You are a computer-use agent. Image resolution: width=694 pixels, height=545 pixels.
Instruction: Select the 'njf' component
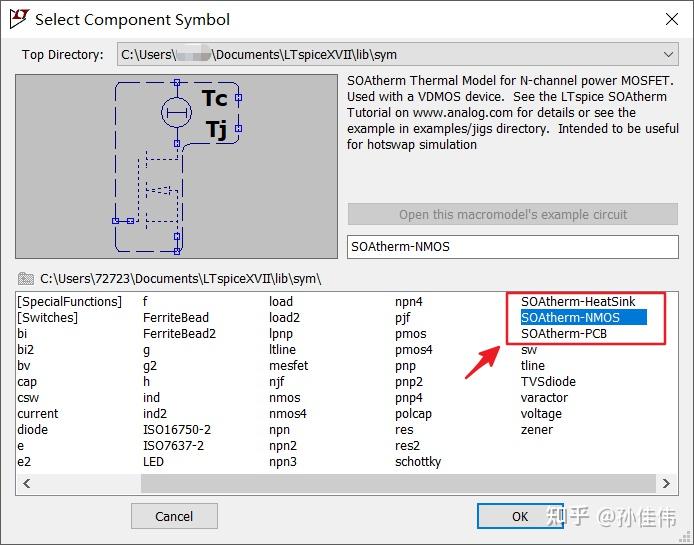[277, 382]
